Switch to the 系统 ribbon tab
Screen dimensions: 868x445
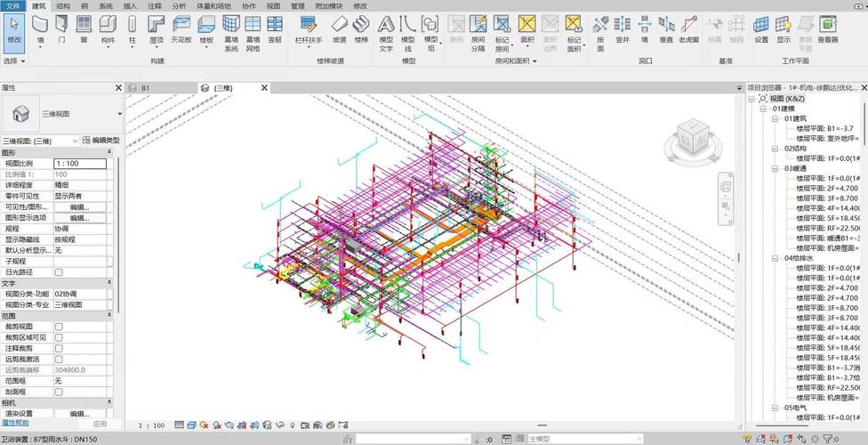coord(106,6)
